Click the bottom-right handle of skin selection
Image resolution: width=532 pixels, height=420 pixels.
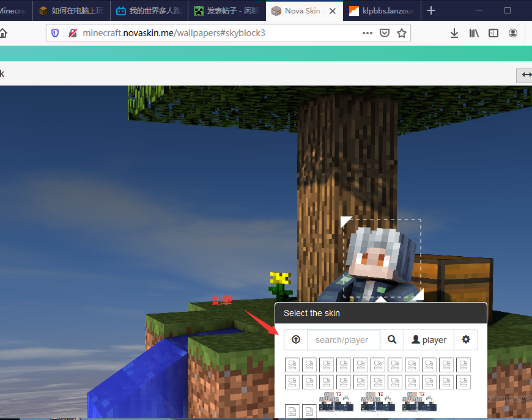[419, 295]
